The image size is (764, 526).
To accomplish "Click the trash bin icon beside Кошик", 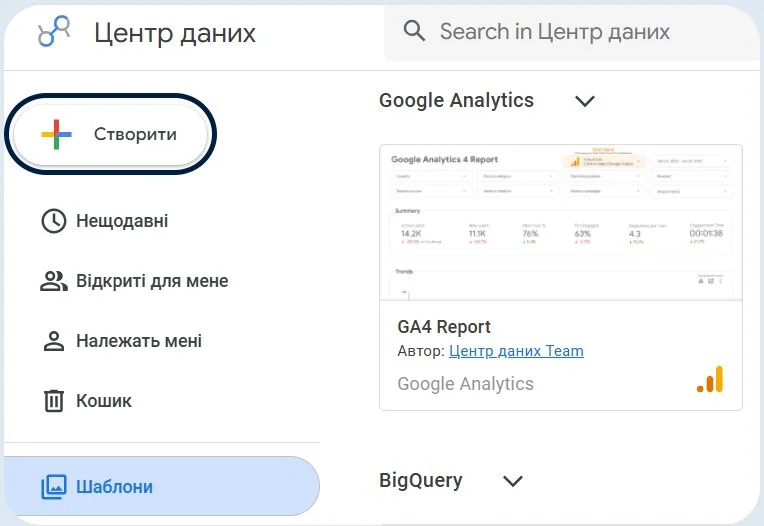I will click(54, 401).
